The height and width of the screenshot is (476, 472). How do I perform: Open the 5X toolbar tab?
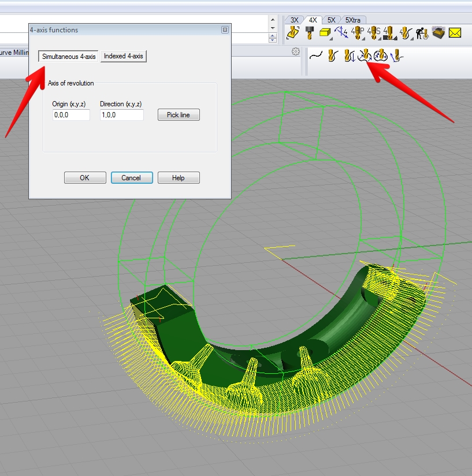pyautogui.click(x=330, y=20)
